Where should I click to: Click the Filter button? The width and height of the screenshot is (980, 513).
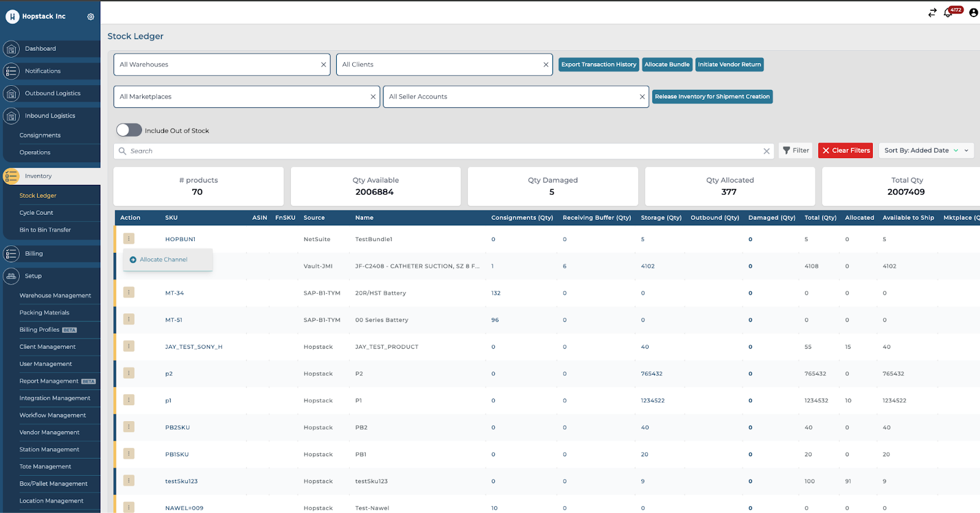click(x=796, y=151)
